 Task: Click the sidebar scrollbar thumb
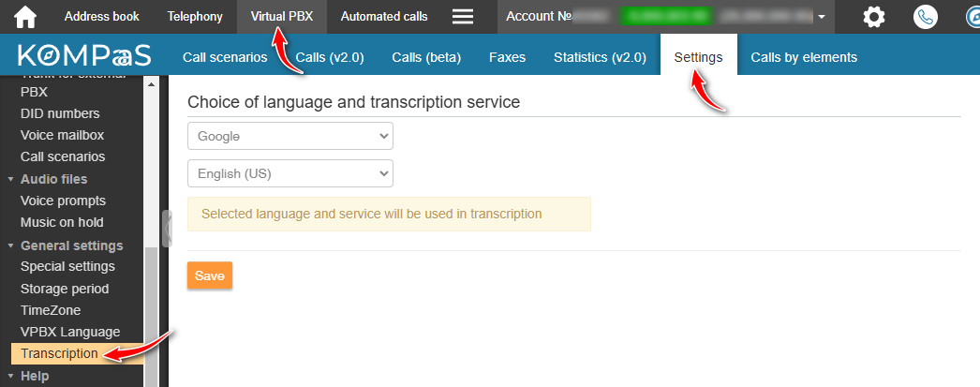151,316
